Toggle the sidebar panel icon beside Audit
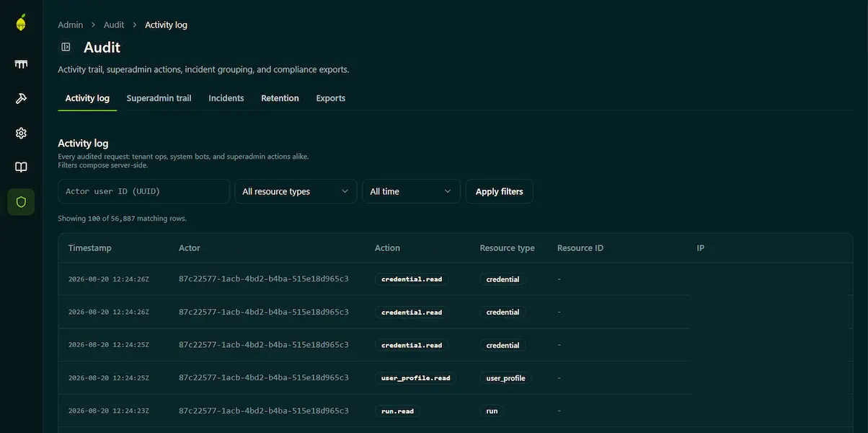Viewport: 868px width, 433px height. pos(66,47)
